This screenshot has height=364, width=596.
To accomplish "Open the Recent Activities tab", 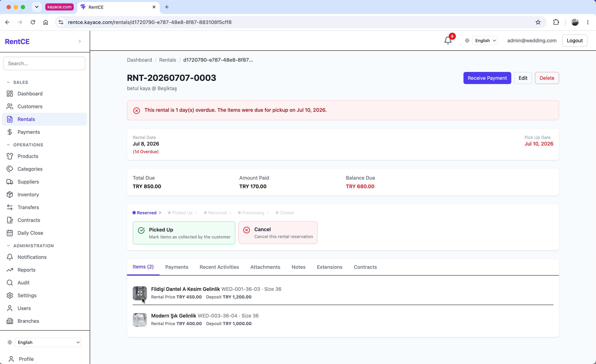I will (x=219, y=267).
